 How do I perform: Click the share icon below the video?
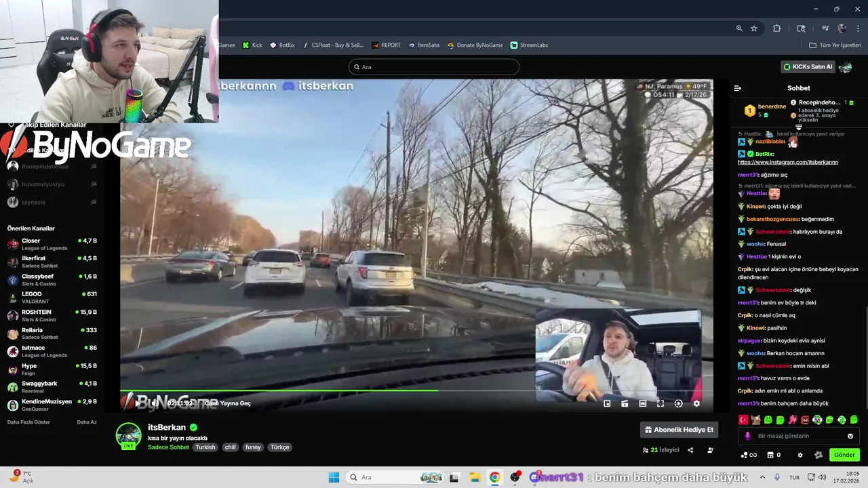tap(690, 450)
